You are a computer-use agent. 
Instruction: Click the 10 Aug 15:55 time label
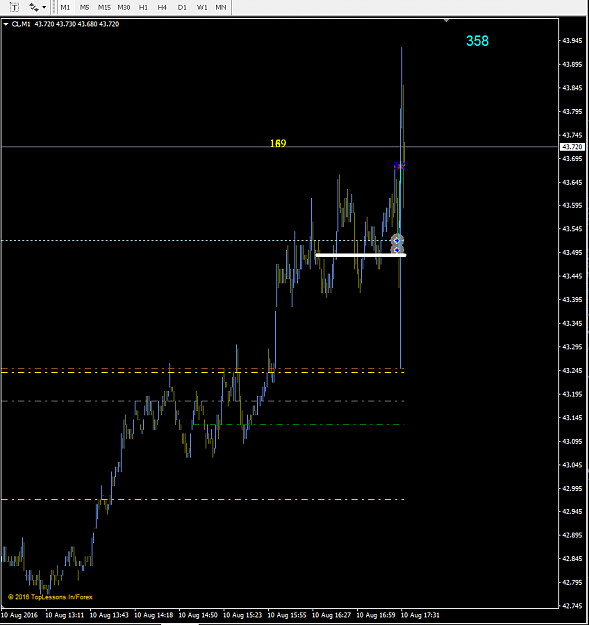pos(287,615)
